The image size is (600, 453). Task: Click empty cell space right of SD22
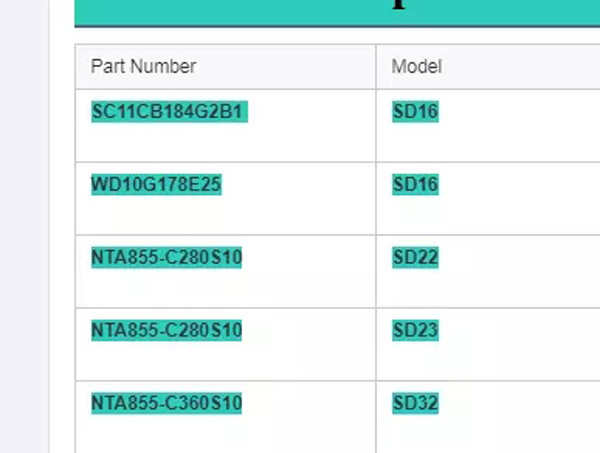(520, 265)
